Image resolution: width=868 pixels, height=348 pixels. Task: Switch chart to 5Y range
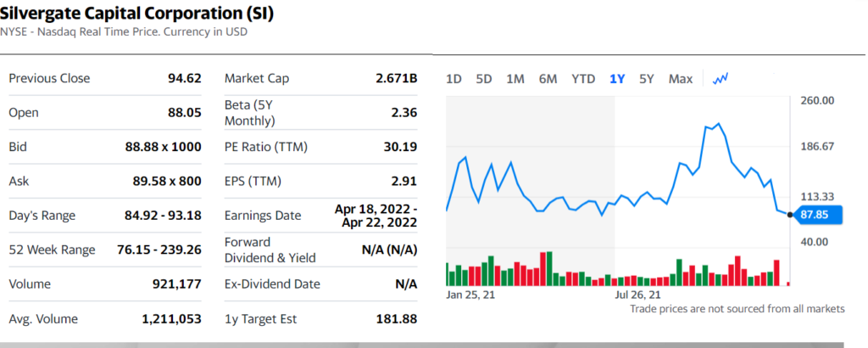tap(647, 79)
